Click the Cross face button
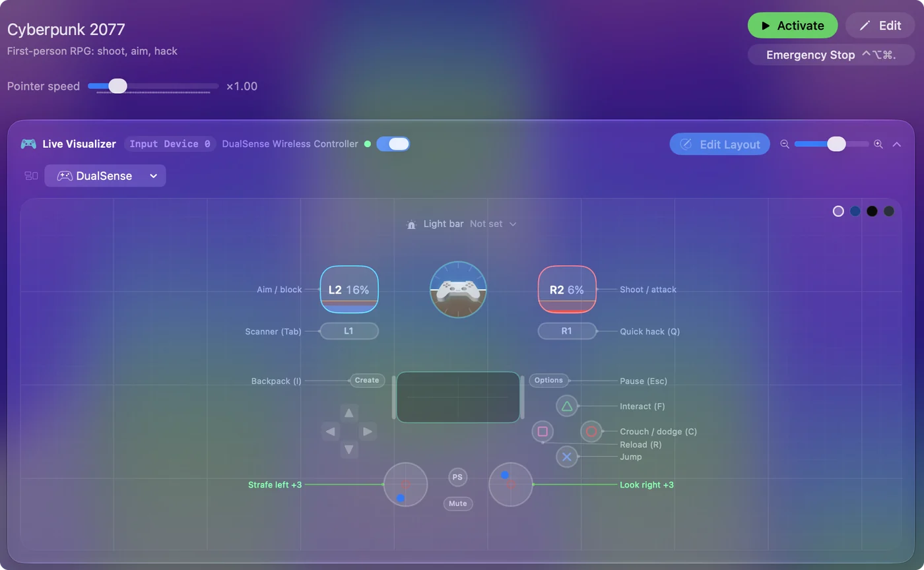This screenshot has height=570, width=924. [x=567, y=457]
